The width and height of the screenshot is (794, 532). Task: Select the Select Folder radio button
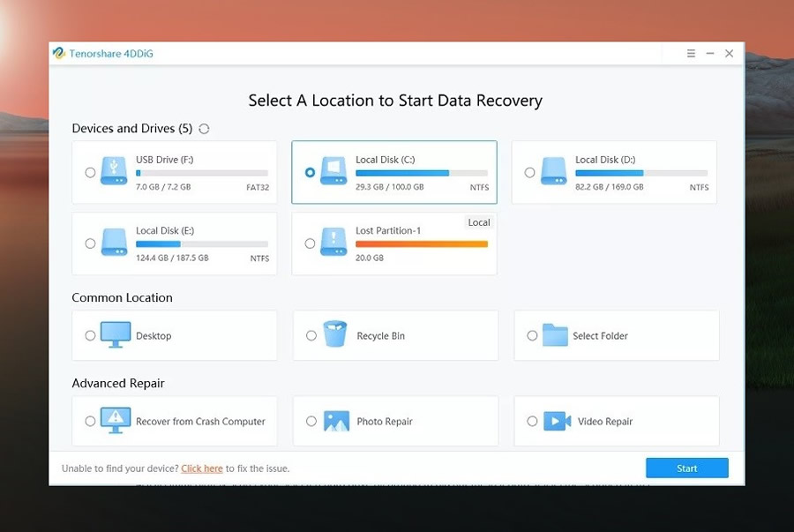532,335
